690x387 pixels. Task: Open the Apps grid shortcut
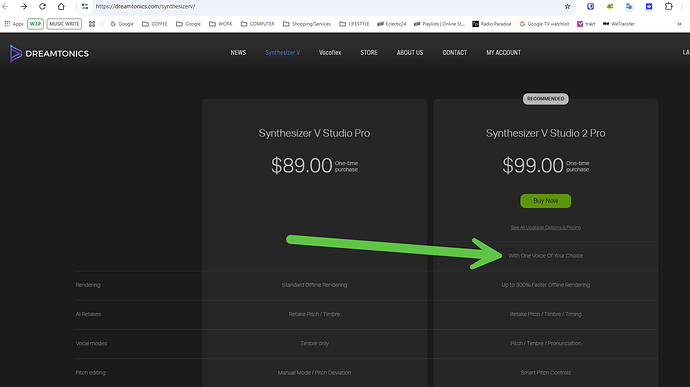click(14, 24)
